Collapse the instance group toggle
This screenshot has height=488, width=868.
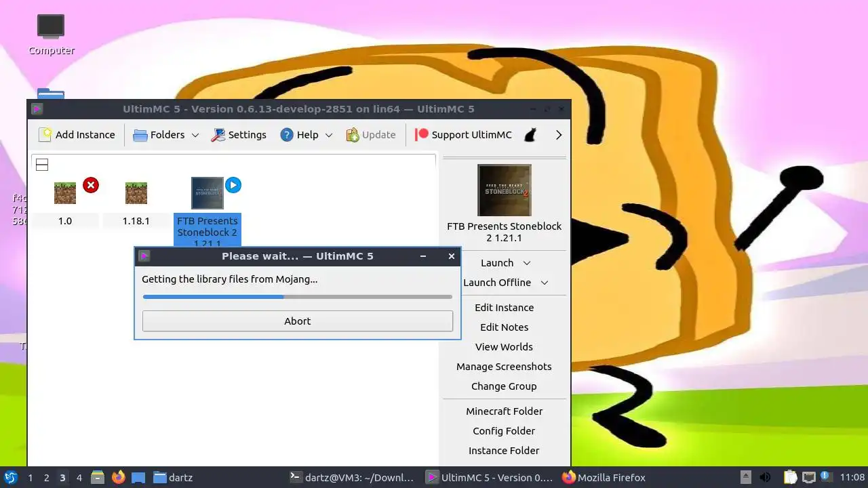(41, 165)
